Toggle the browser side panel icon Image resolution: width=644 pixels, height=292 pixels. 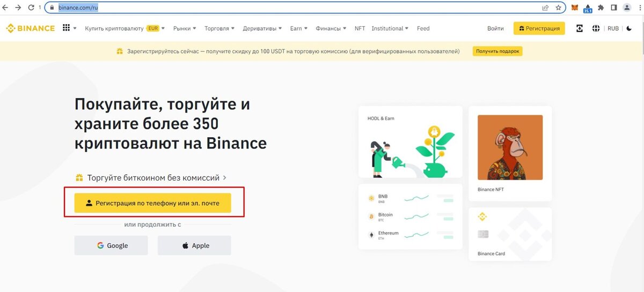click(614, 8)
